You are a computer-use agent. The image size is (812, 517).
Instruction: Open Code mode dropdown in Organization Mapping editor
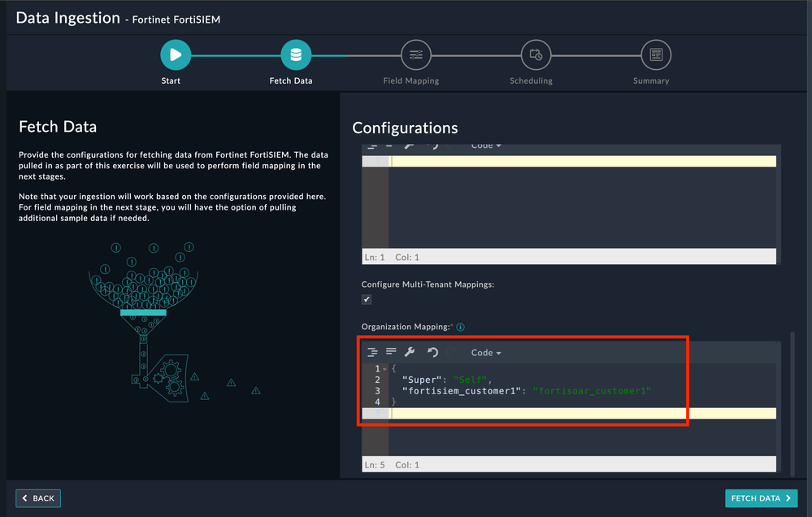click(x=486, y=353)
